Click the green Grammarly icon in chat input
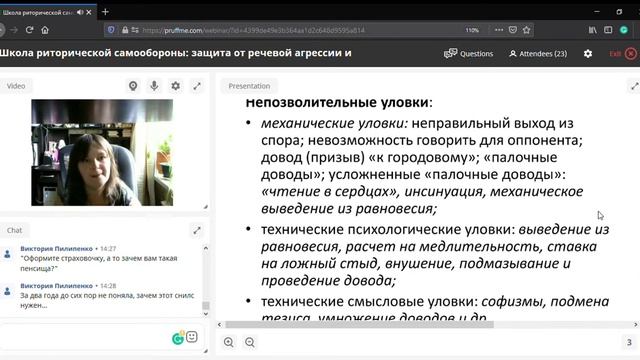The height and width of the screenshot is (360, 640). (178, 338)
